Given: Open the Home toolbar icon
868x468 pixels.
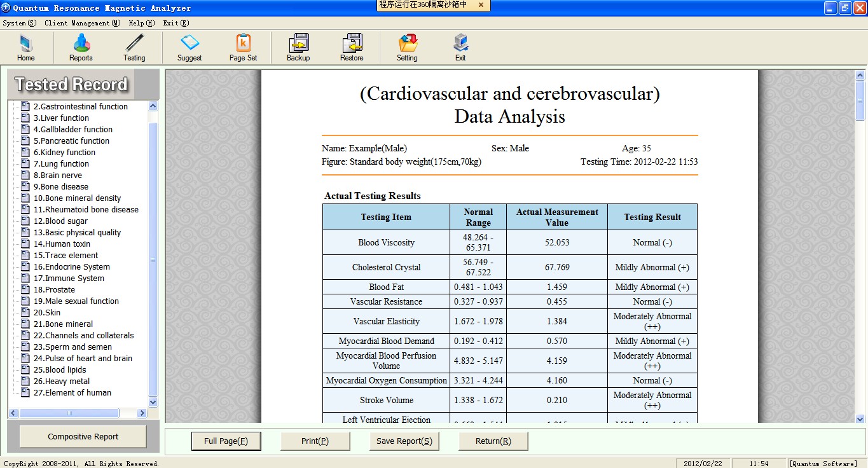Looking at the screenshot, I should tap(26, 48).
